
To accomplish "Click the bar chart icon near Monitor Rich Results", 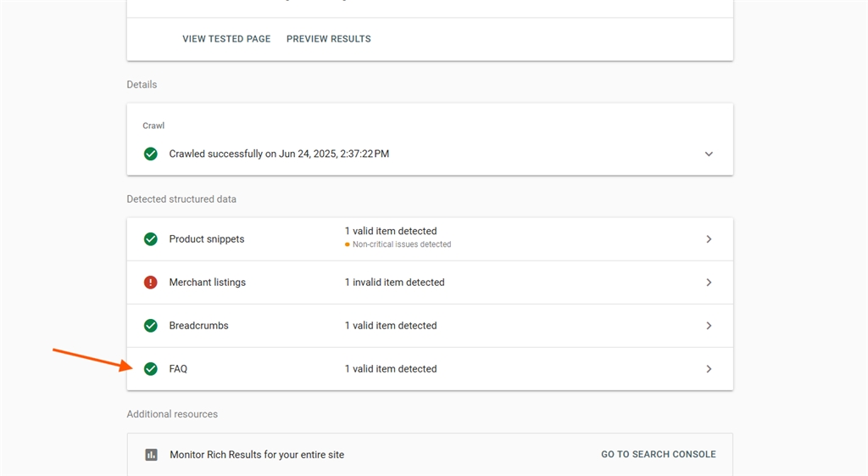I will point(151,455).
